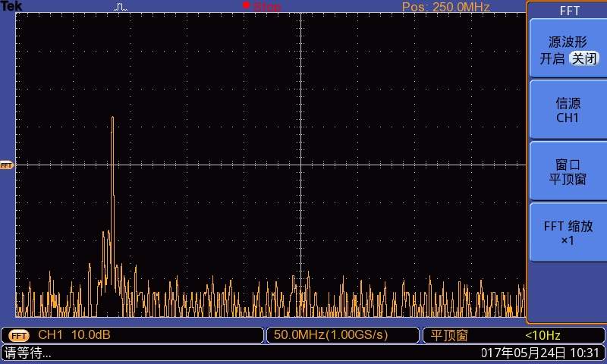Click the 平顶窗 readout in bottom bar
The width and height of the screenshot is (607, 364).
(448, 335)
